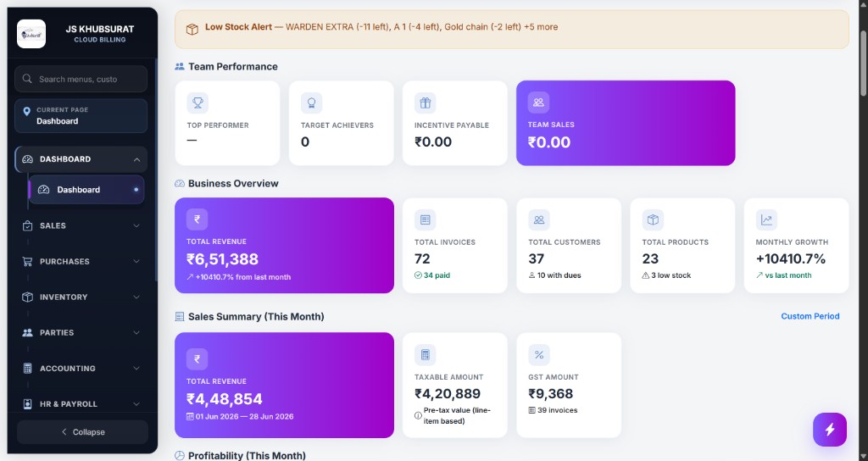868x461 pixels.
Task: Click the Taxable Amount calculator icon
Action: click(x=426, y=355)
